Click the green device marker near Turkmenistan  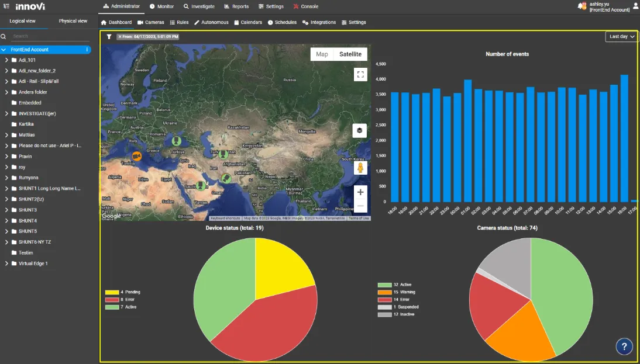click(x=223, y=154)
